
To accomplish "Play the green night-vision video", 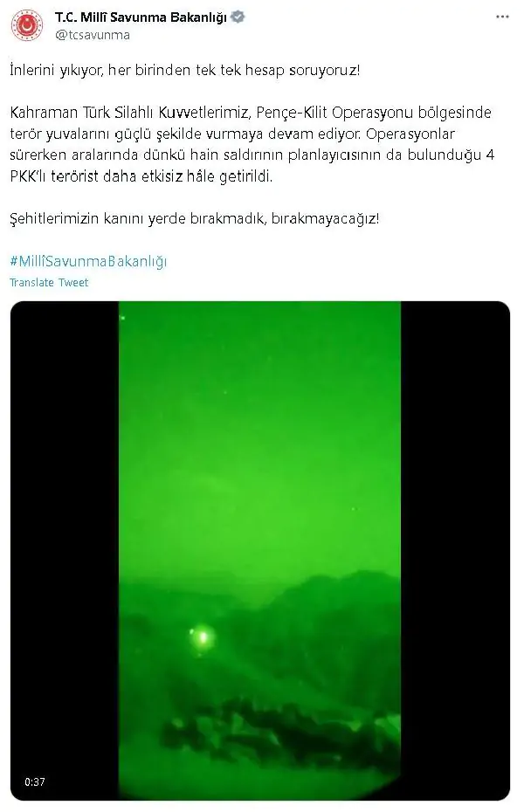I will [x=260, y=550].
